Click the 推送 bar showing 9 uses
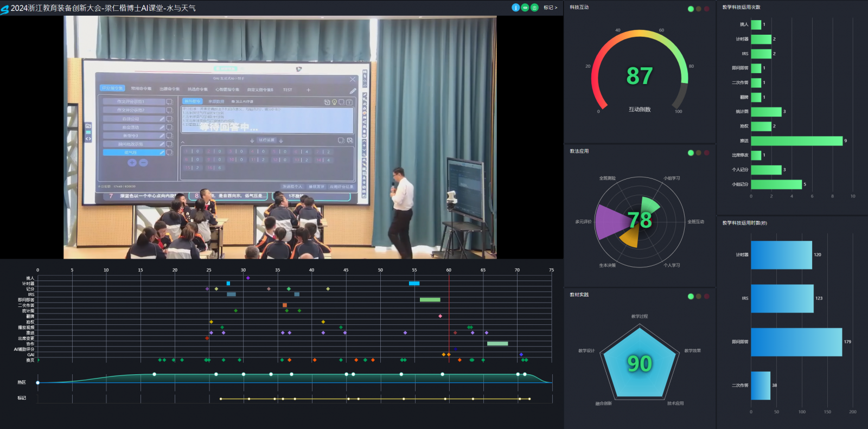 (796, 141)
